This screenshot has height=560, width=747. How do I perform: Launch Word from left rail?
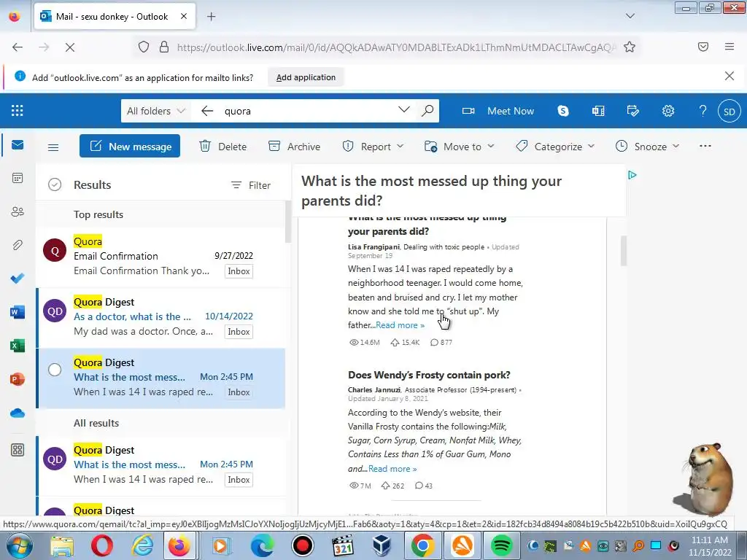point(18,312)
